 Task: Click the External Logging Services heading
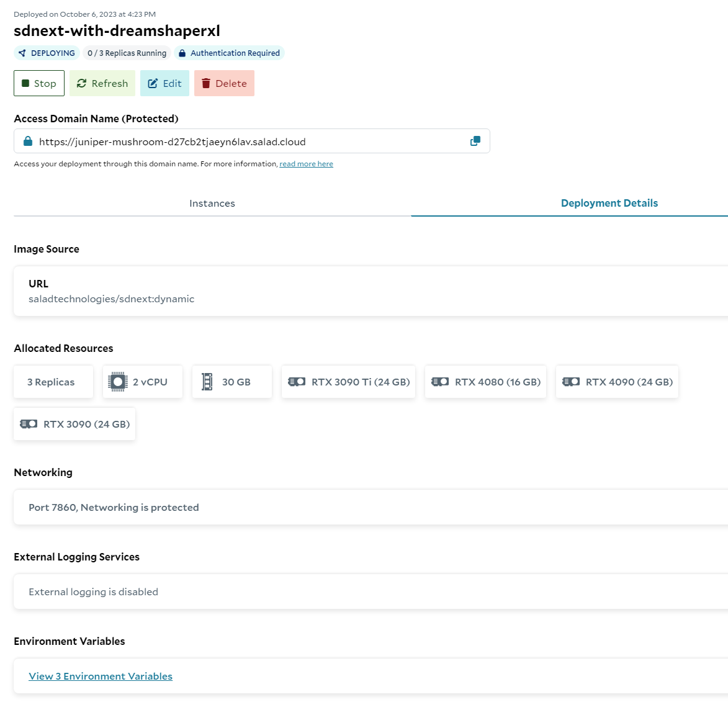(x=76, y=557)
